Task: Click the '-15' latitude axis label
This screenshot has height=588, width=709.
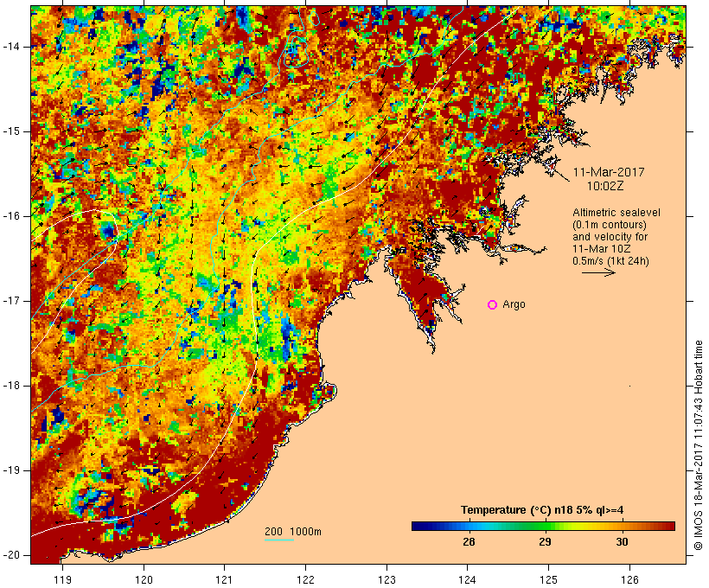Action: point(11,131)
